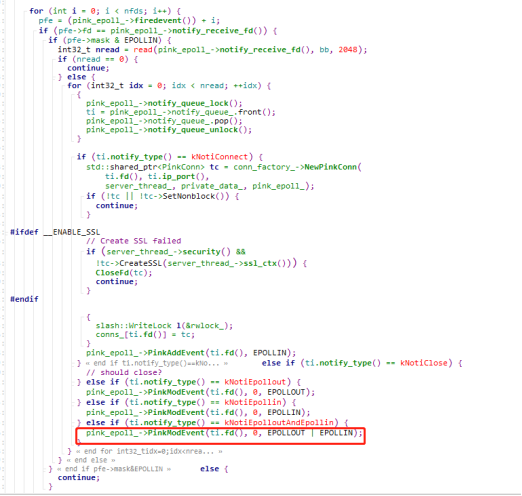
Task: Expand the collapsed 'end else' region
Action: [x=91, y=460]
